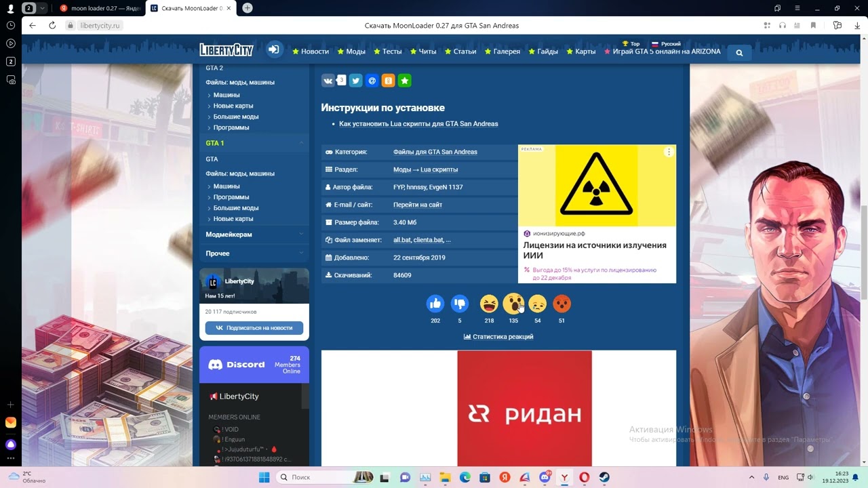The width and height of the screenshot is (868, 488).
Task: Click the green star favorites icon
Action: pyautogui.click(x=404, y=81)
